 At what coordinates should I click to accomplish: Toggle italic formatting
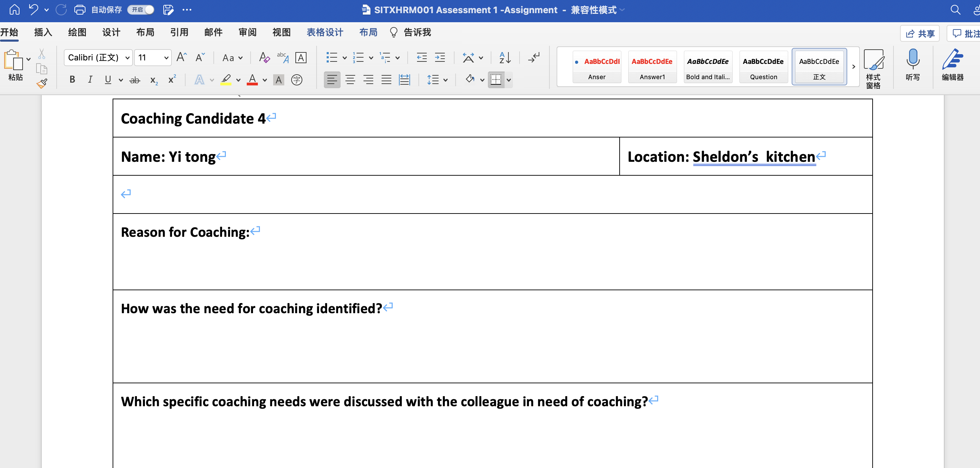pos(90,80)
